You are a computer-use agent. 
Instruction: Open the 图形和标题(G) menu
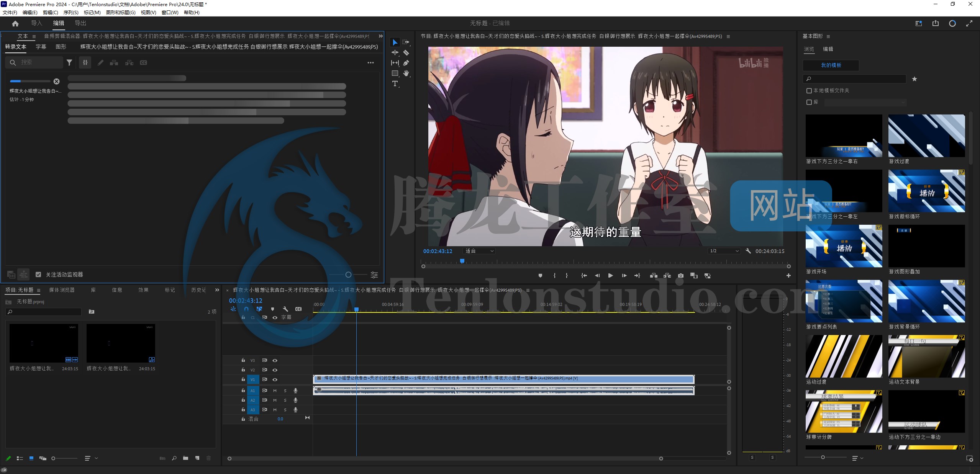tap(121, 12)
